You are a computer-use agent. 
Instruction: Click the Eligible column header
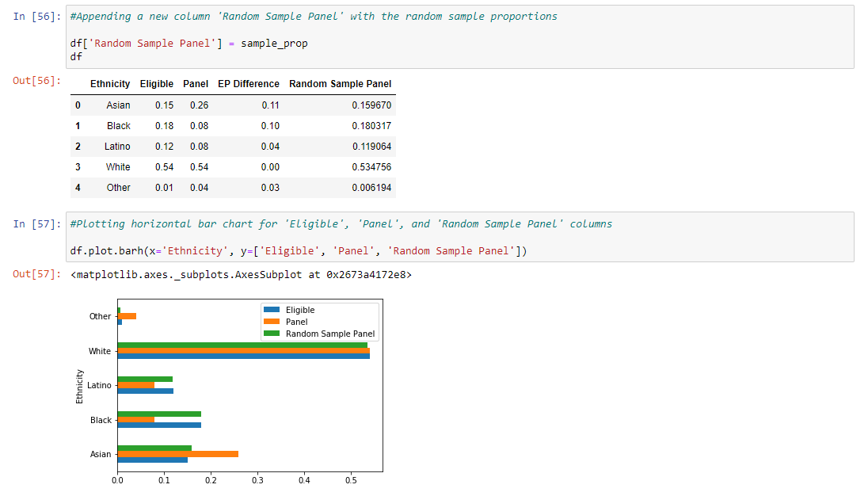(x=156, y=83)
